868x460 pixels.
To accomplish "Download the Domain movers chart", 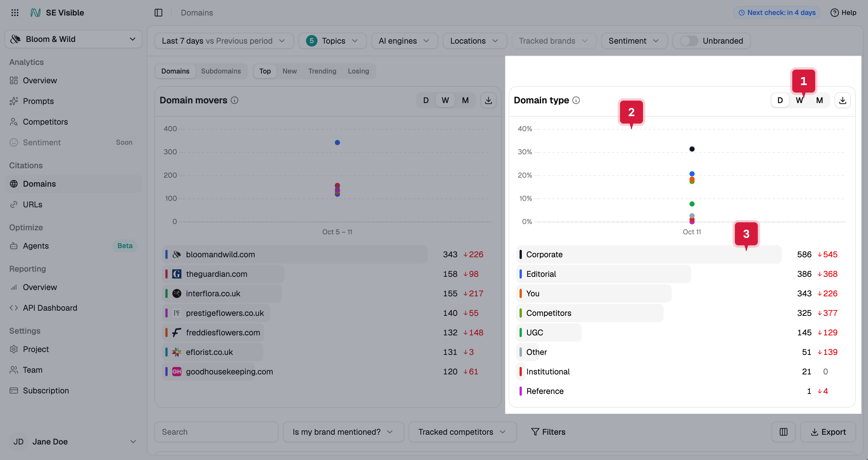I will coord(488,100).
